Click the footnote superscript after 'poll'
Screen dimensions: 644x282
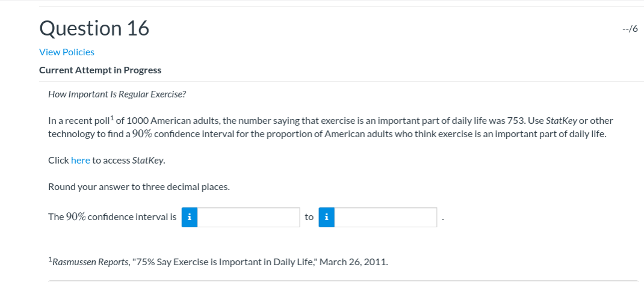(x=113, y=118)
